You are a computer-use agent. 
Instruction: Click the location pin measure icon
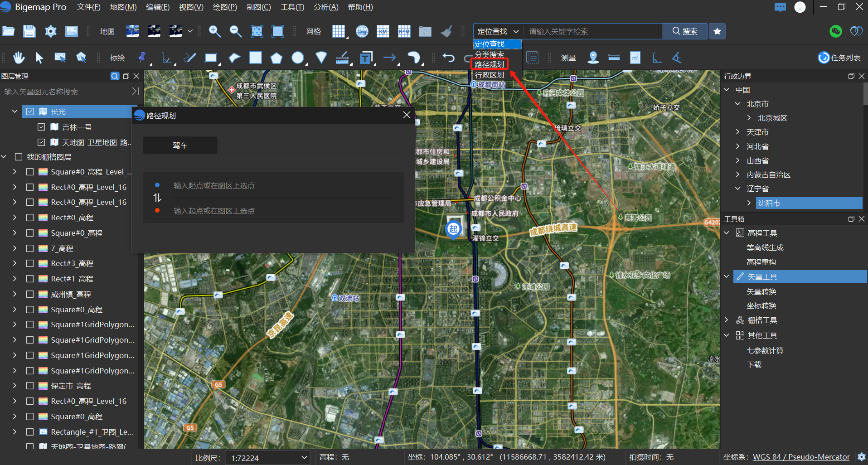point(593,58)
